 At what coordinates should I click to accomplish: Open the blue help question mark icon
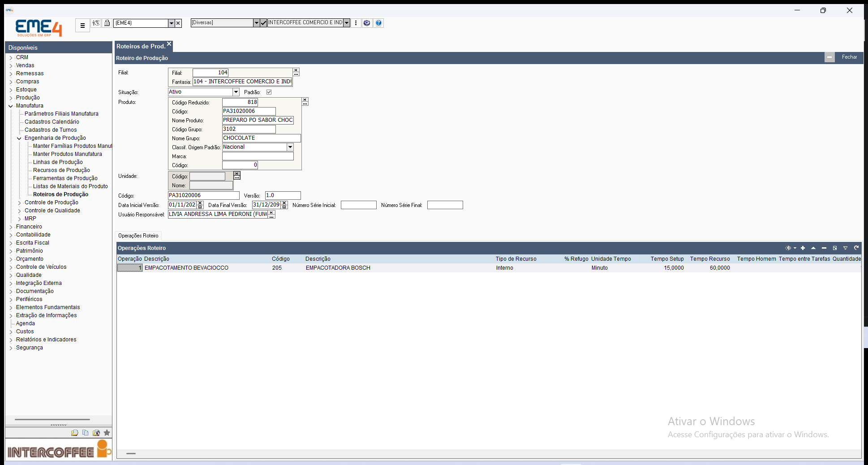point(378,23)
